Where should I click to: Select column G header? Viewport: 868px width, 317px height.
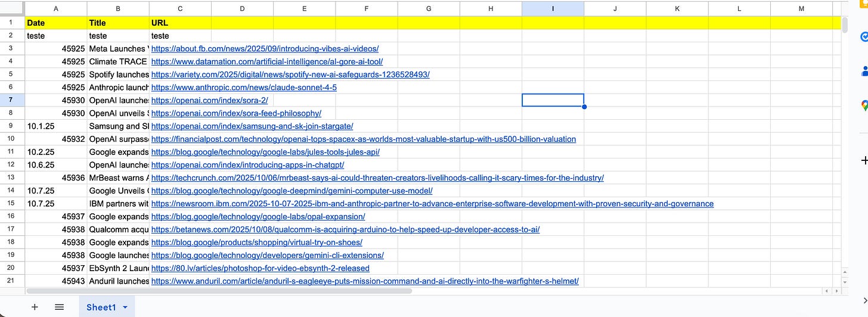tap(429, 8)
